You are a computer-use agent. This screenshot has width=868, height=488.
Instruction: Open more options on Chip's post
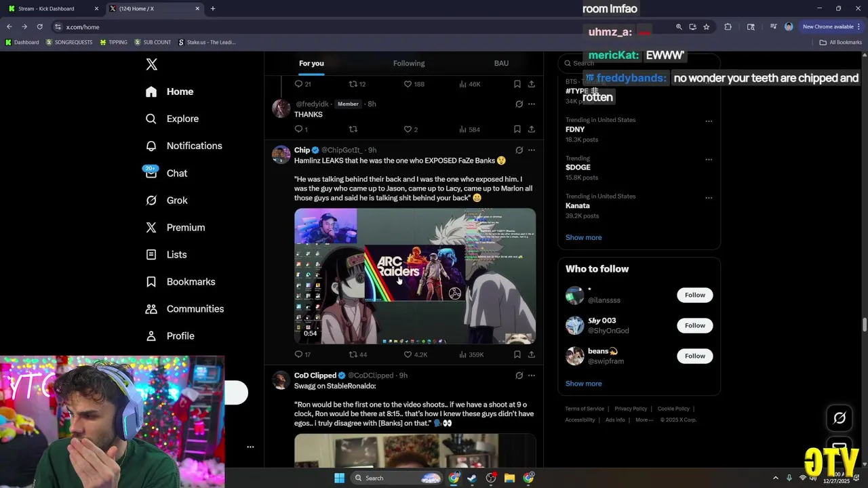pos(532,150)
